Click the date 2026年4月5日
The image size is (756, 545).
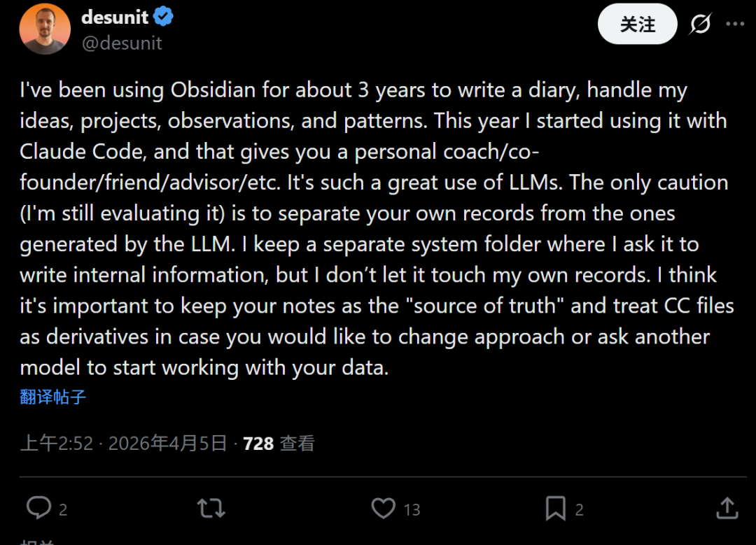168,443
